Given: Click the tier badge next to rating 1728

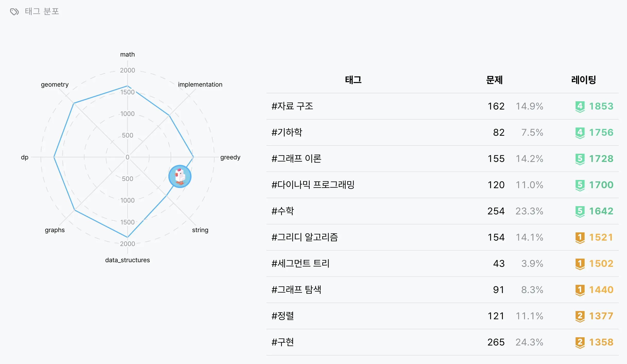Looking at the screenshot, I should [580, 159].
